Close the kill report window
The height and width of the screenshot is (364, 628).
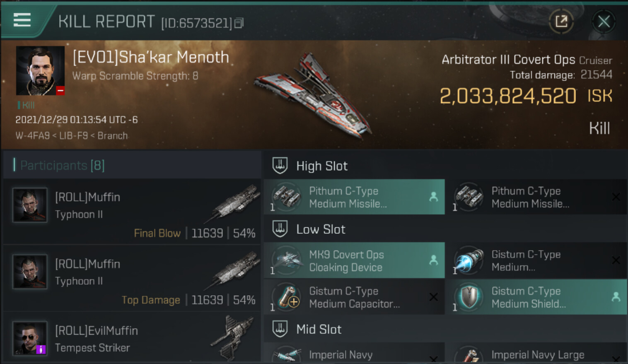click(604, 21)
